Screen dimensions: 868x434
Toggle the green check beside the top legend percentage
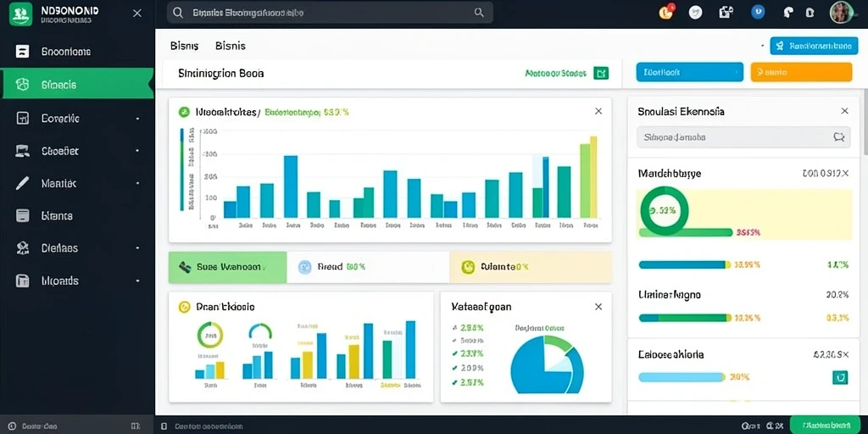click(455, 327)
